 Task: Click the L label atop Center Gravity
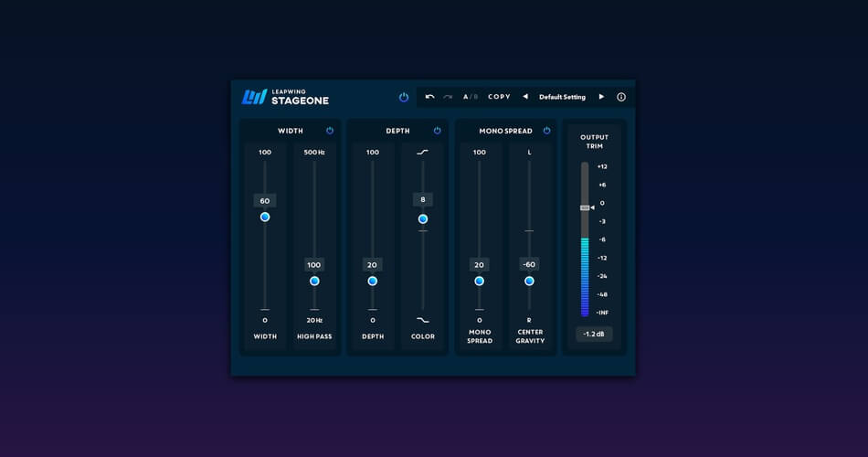click(529, 153)
